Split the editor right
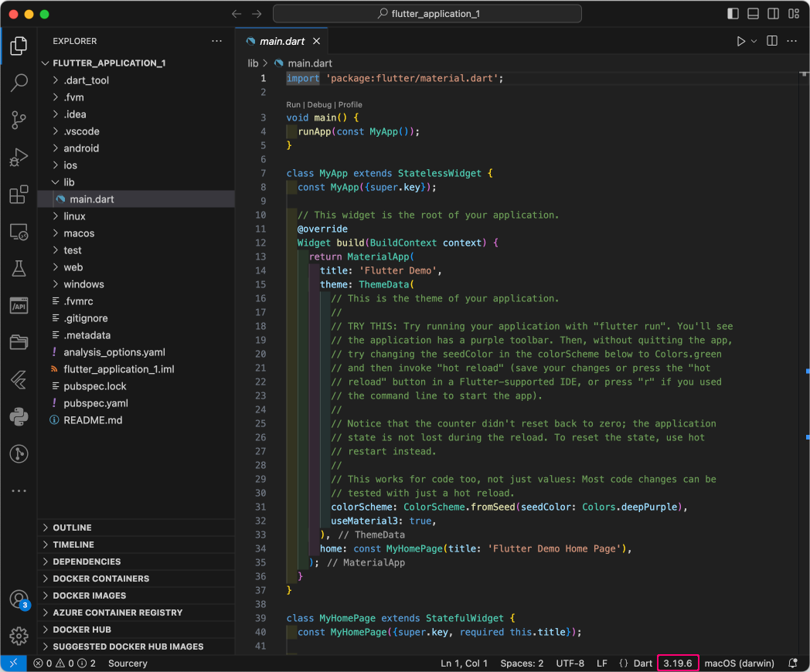The image size is (810, 672). point(772,41)
